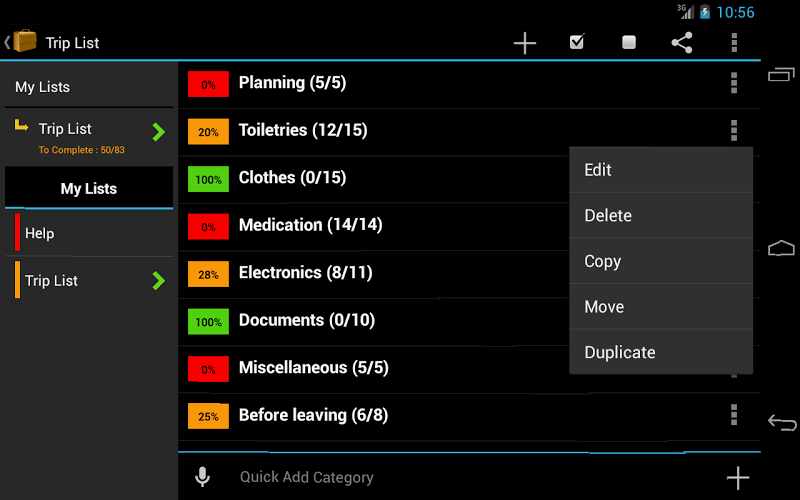Screen dimensions: 800x500
Task: Tap the 100% badge for Clothes
Action: pos(208,179)
